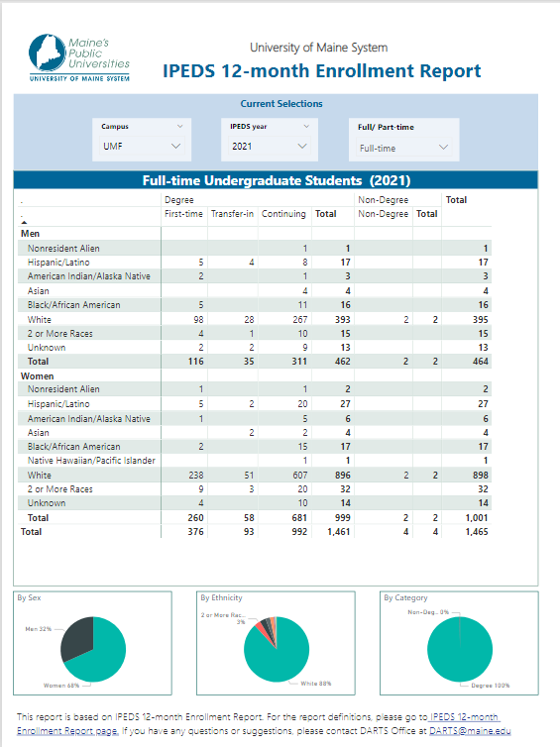
Task: Select the Men slice in By Sex pie
Action: tap(76, 637)
